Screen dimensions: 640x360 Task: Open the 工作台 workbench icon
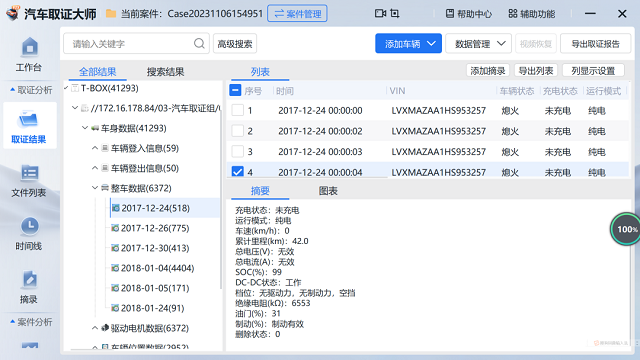(29, 47)
